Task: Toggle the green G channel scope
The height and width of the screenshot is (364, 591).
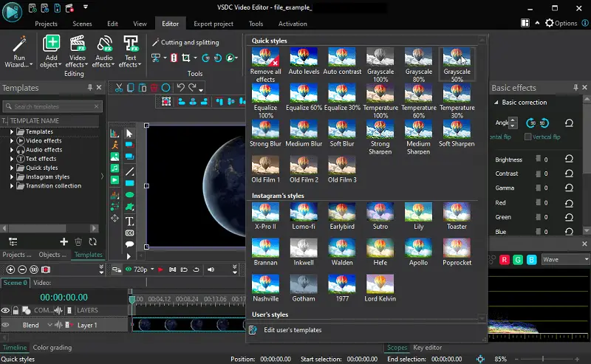Action: click(518, 260)
